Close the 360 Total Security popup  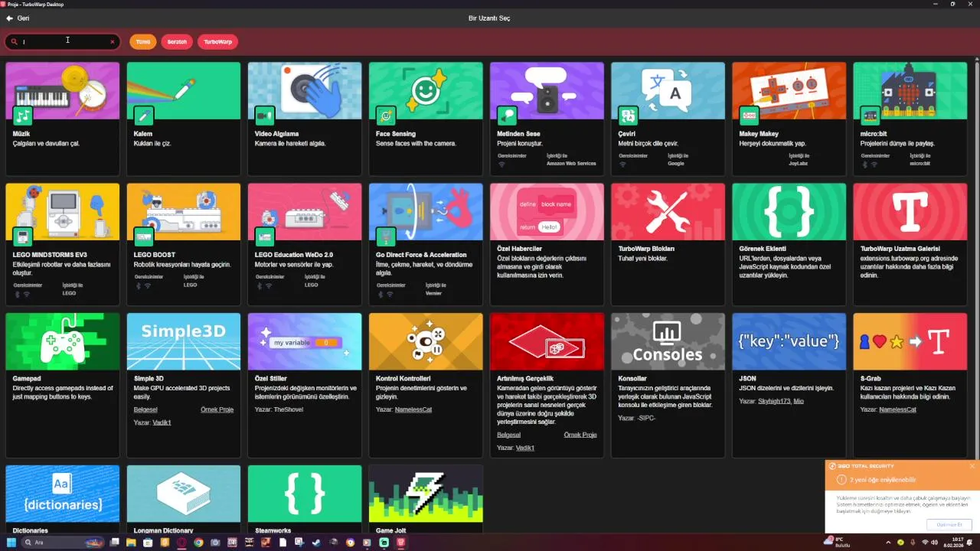[x=972, y=465]
